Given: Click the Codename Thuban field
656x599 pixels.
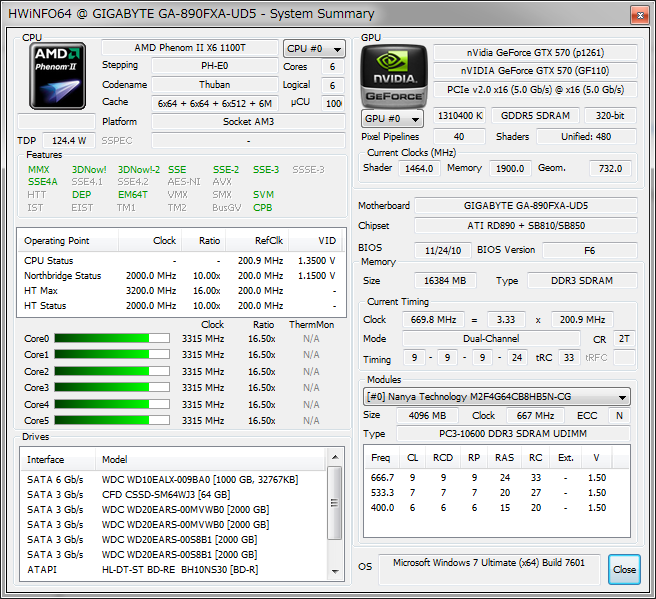Looking at the screenshot, I should pyautogui.click(x=215, y=84).
